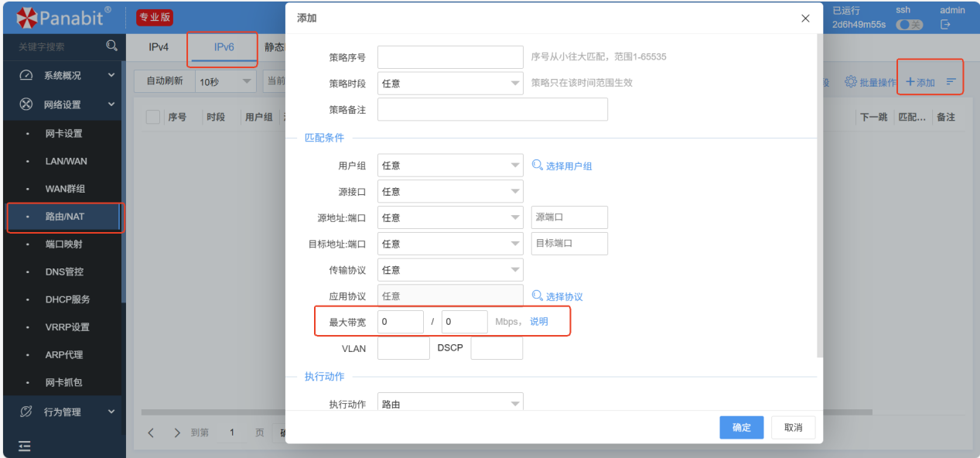Check the select-all checkbox in table header
This screenshot has width=980, height=458.
coord(152,117)
